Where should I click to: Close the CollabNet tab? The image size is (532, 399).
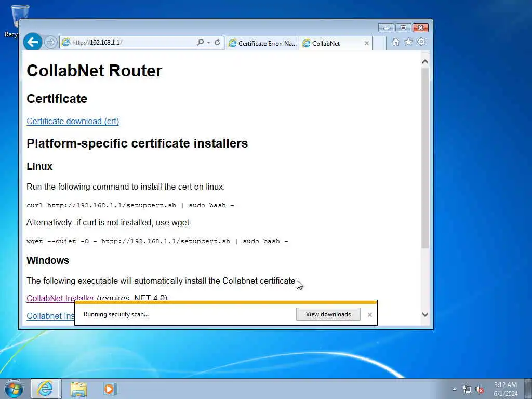coord(366,44)
